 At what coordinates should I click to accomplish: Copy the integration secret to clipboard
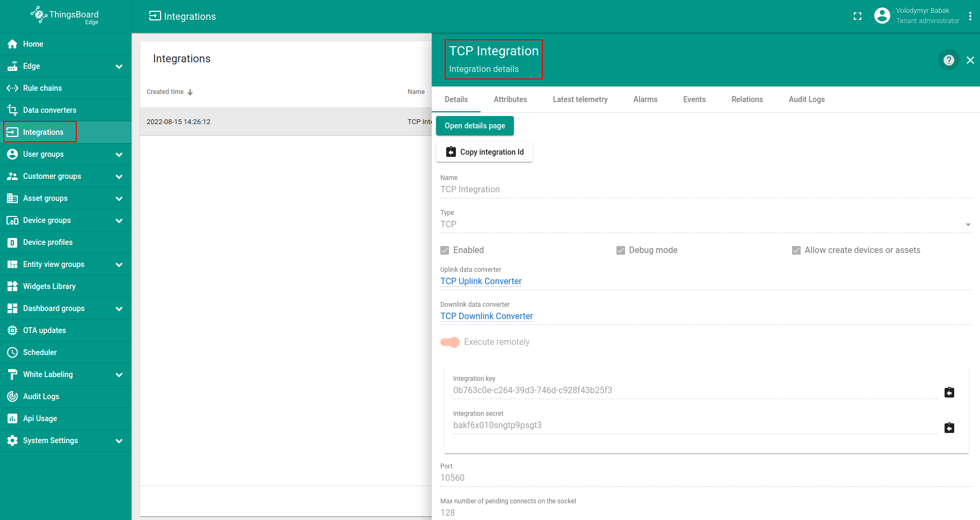[949, 428]
